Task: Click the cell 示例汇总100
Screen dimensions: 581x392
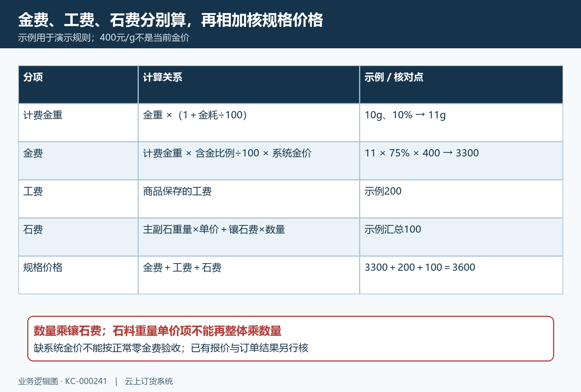Action: (x=393, y=229)
